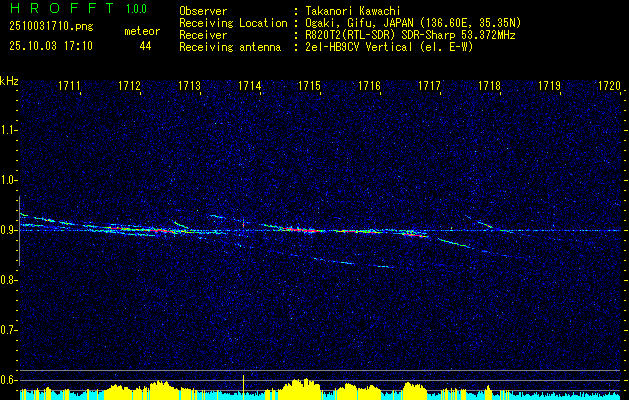Click the 1.1 frequency axis label
This screenshot has height=400, width=629.
tap(8, 130)
